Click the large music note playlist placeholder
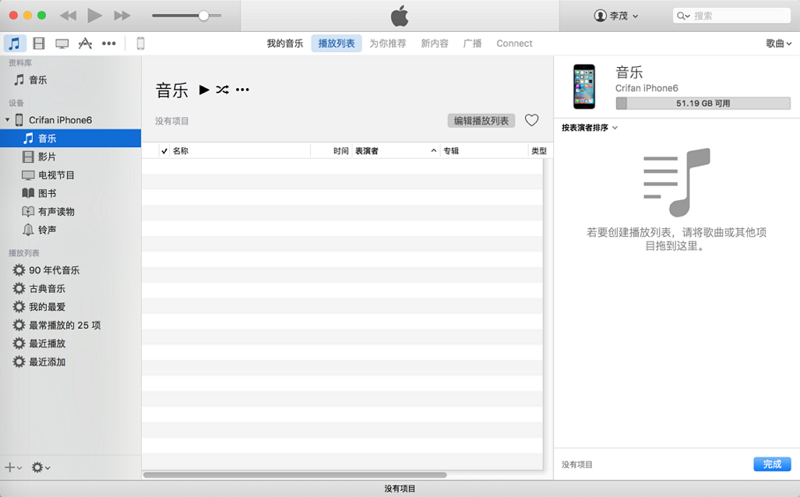This screenshot has width=800, height=497. click(677, 182)
